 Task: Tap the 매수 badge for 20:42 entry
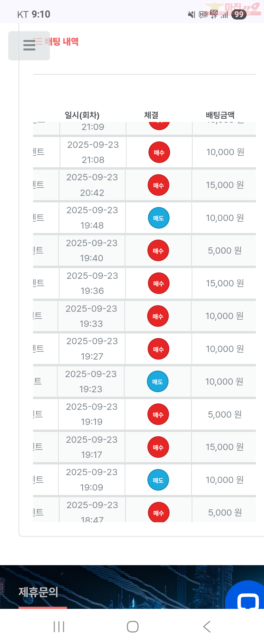[158, 185]
